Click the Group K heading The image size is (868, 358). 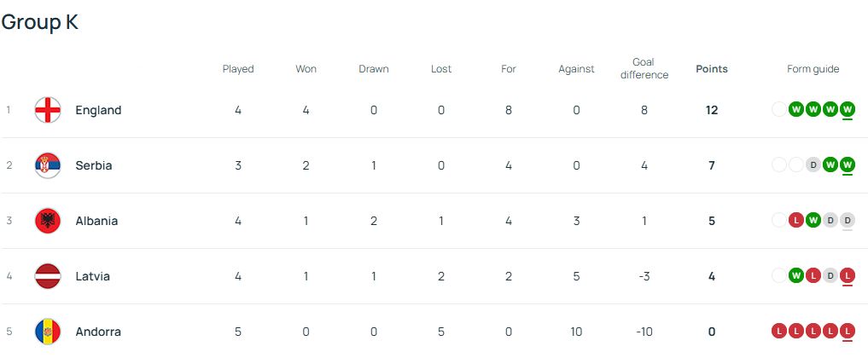click(x=40, y=22)
